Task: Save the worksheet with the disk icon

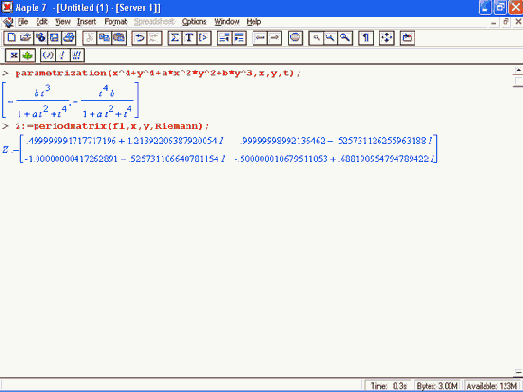Action: point(54,38)
